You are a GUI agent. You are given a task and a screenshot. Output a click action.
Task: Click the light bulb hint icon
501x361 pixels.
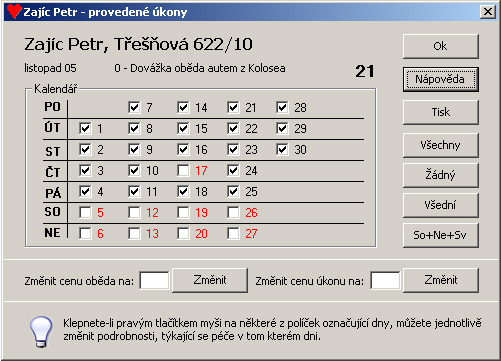coord(41,331)
